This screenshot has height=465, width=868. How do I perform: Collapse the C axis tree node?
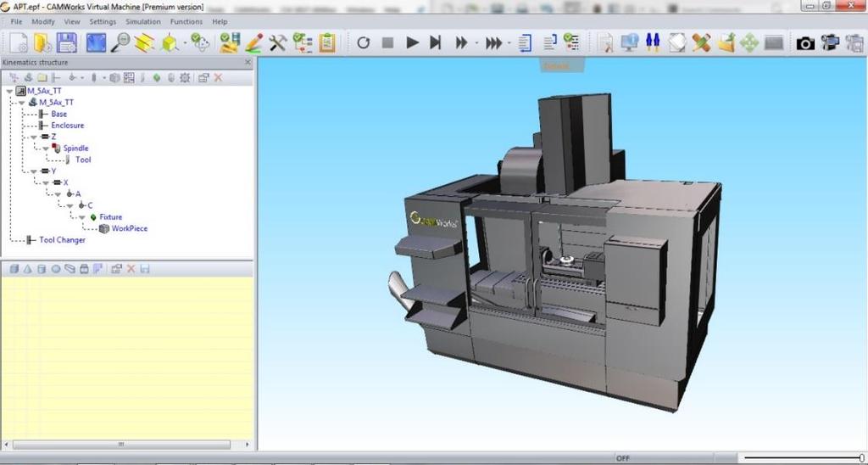(70, 205)
